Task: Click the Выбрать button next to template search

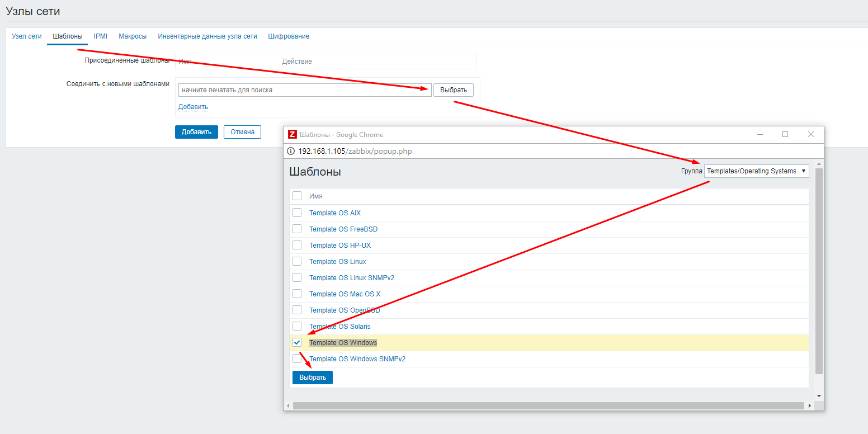Action: click(x=454, y=90)
